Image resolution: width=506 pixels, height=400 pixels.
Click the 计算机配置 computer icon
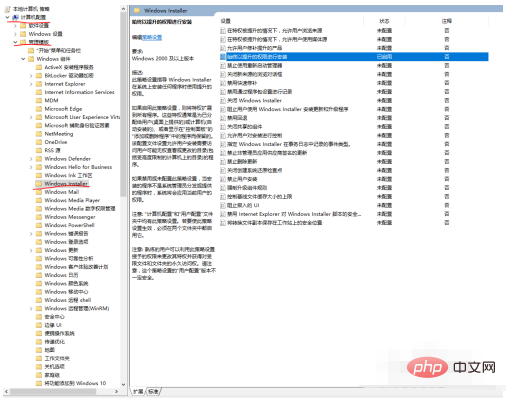pyautogui.click(x=15, y=17)
